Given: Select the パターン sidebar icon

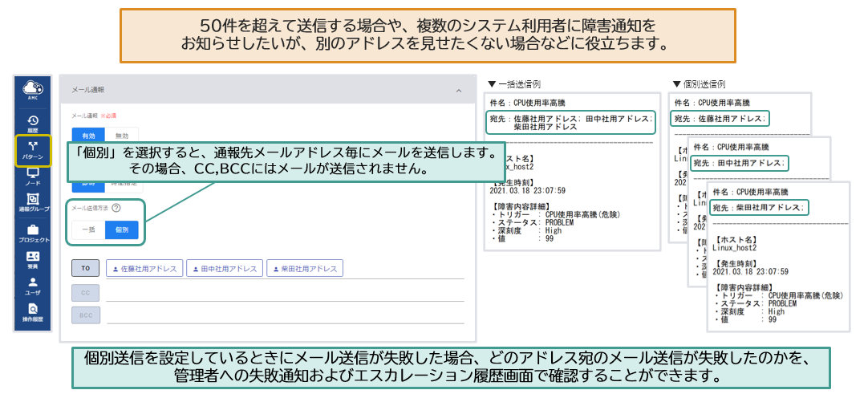Looking at the screenshot, I should [33, 150].
